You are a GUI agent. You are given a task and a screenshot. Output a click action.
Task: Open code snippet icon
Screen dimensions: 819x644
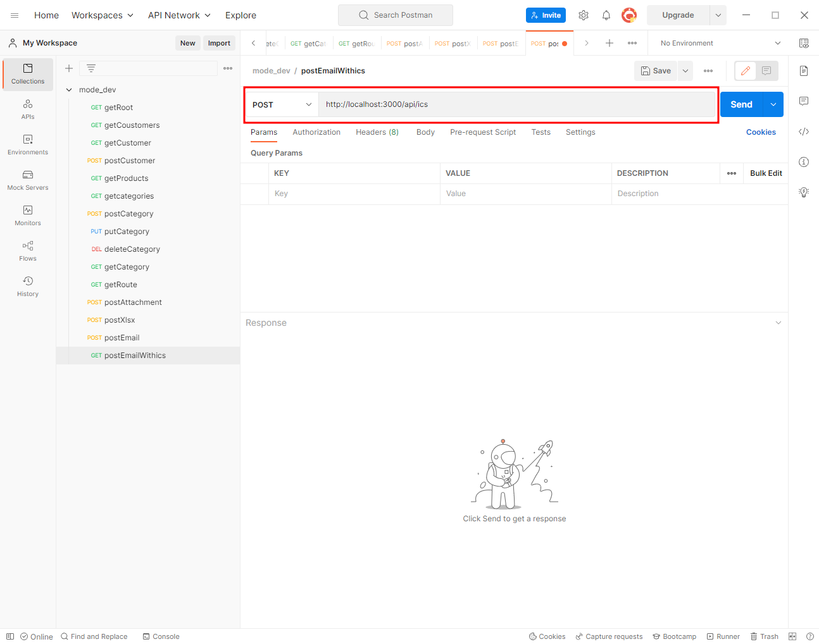click(x=804, y=132)
